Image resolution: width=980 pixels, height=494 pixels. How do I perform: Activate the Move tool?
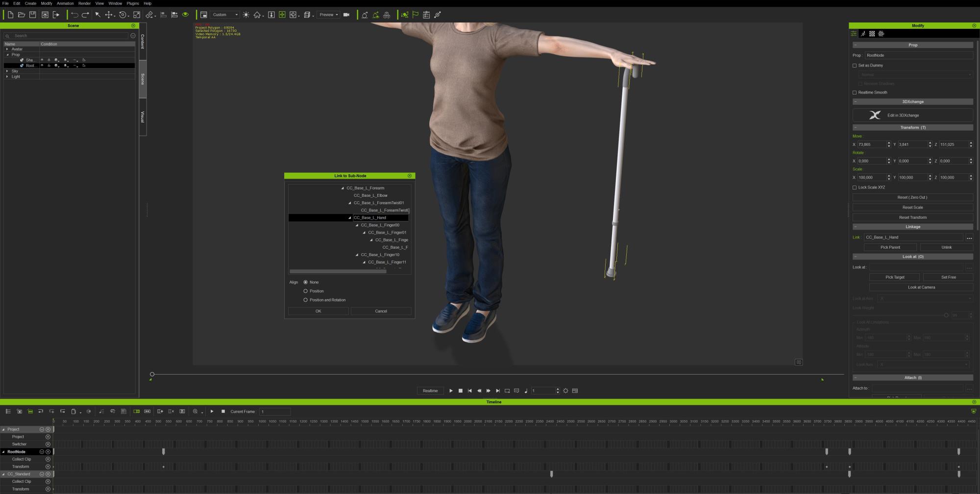coord(109,15)
